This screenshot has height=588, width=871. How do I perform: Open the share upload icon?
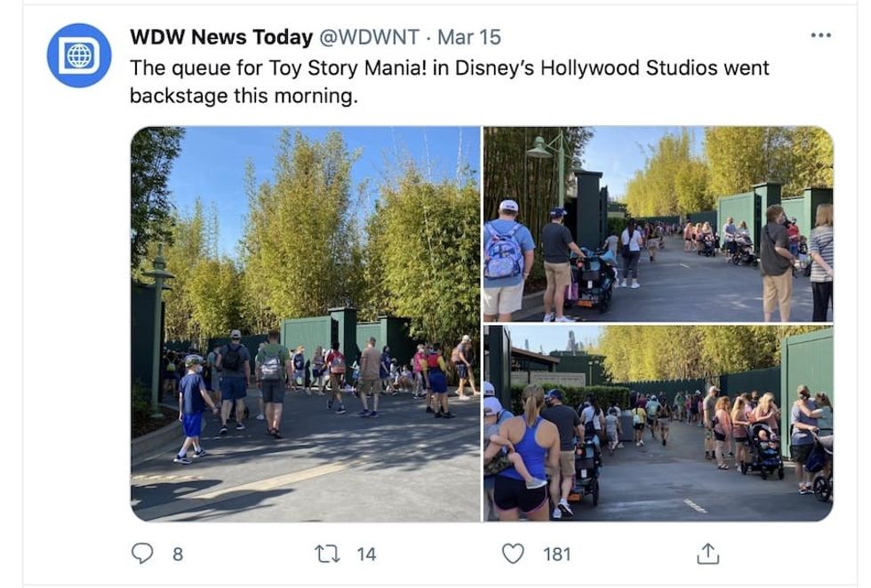pos(707,553)
